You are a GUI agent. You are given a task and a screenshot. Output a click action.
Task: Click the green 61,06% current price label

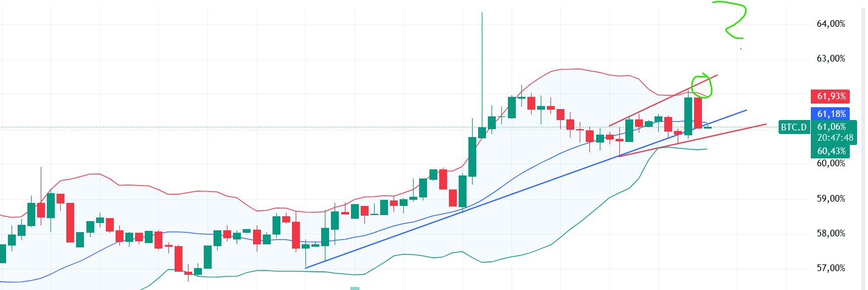[830, 127]
